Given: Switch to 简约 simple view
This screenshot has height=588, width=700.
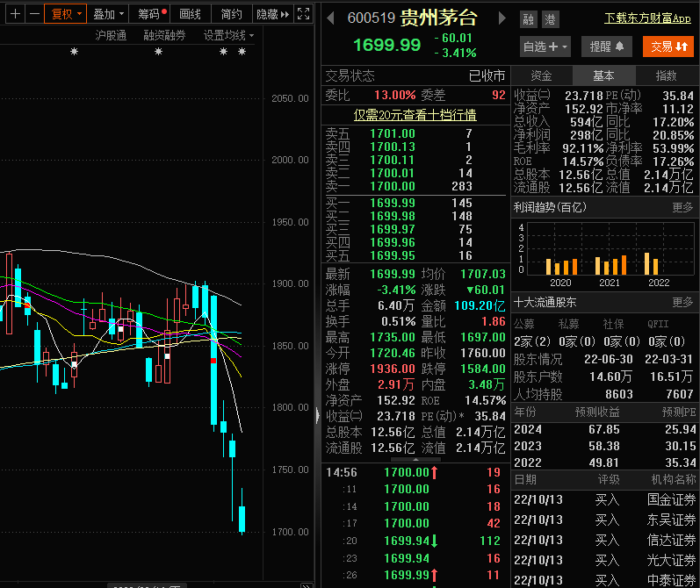Looking at the screenshot, I should click(231, 14).
